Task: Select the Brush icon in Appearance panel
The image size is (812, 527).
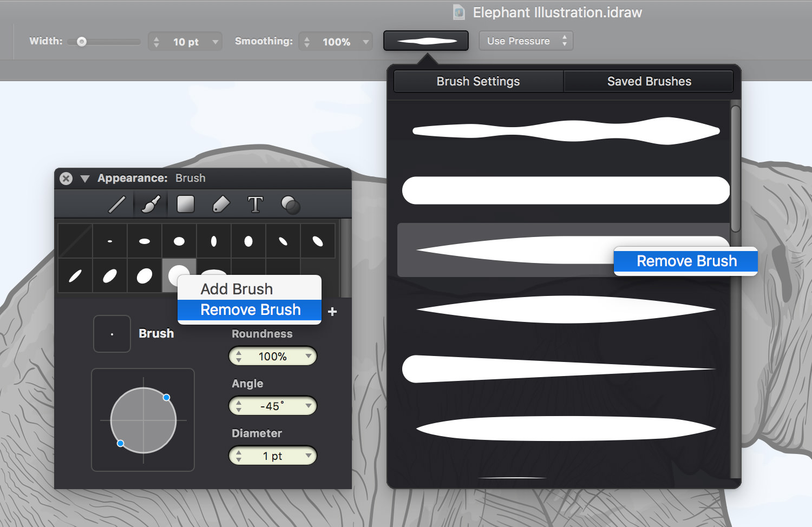Action: 151,205
